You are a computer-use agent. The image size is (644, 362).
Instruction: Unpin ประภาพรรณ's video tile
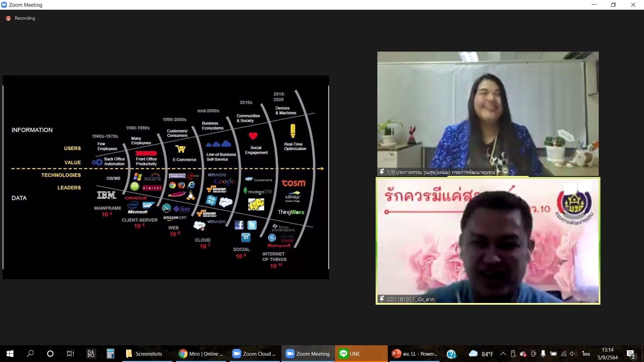382,172
